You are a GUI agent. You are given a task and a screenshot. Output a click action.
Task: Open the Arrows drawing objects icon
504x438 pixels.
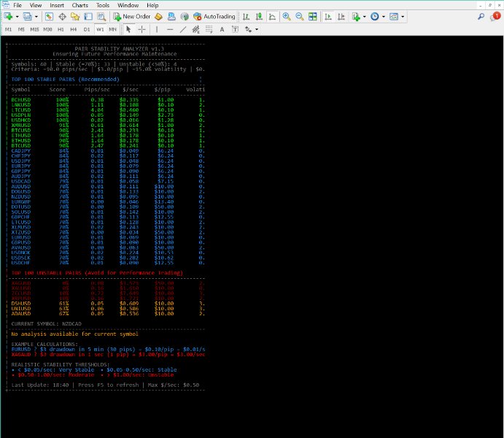pyautogui.click(x=248, y=29)
